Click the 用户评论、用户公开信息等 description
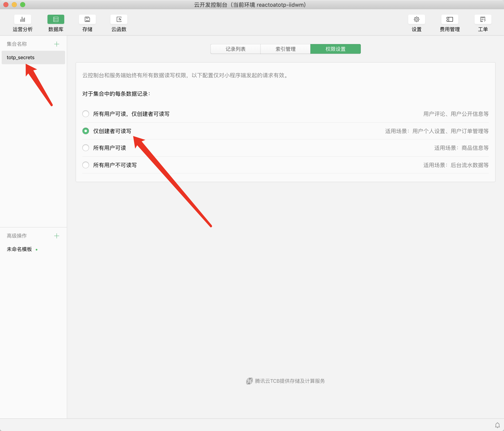This screenshot has height=431, width=504. [x=456, y=114]
